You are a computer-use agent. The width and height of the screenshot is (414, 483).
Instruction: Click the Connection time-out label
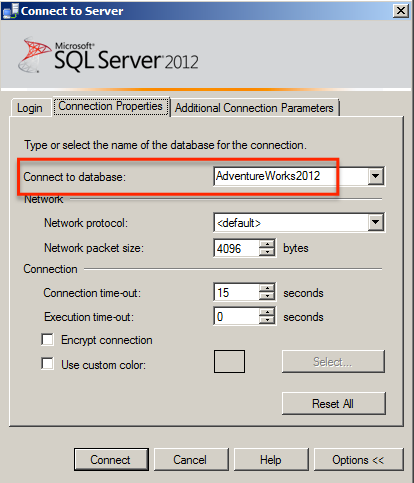click(x=92, y=293)
